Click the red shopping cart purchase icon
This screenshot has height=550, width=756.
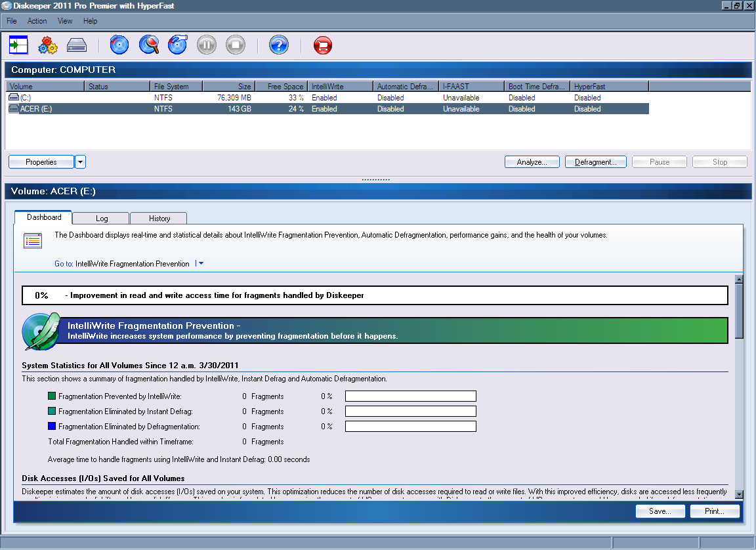tap(322, 45)
